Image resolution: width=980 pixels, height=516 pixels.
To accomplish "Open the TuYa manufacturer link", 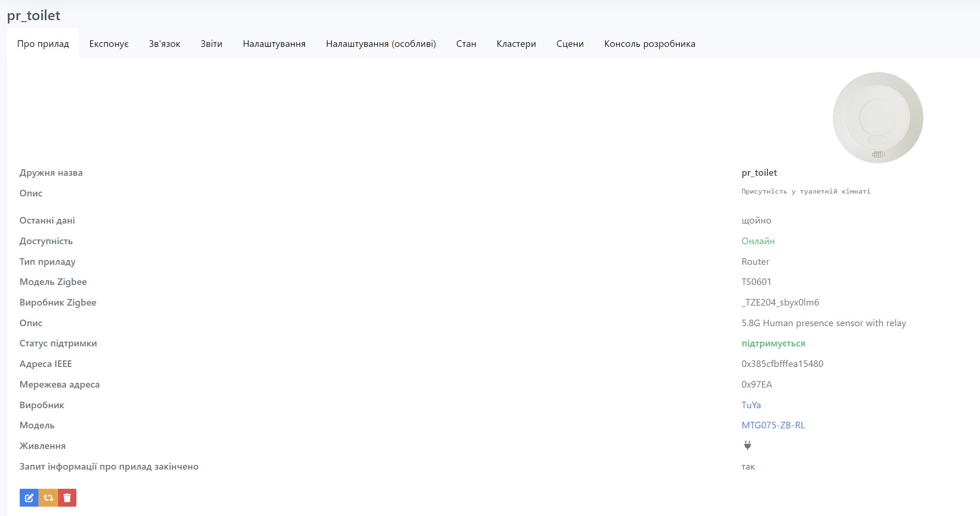I will coord(751,405).
